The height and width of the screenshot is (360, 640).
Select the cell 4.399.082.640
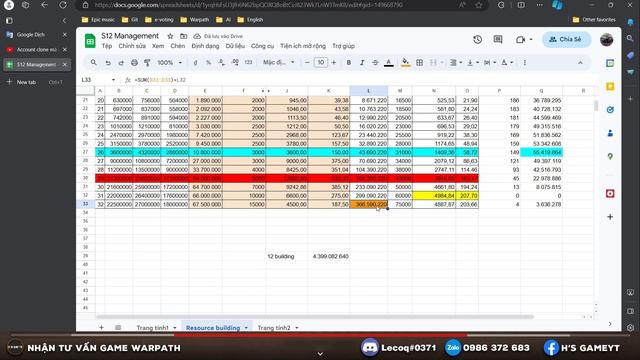329,256
